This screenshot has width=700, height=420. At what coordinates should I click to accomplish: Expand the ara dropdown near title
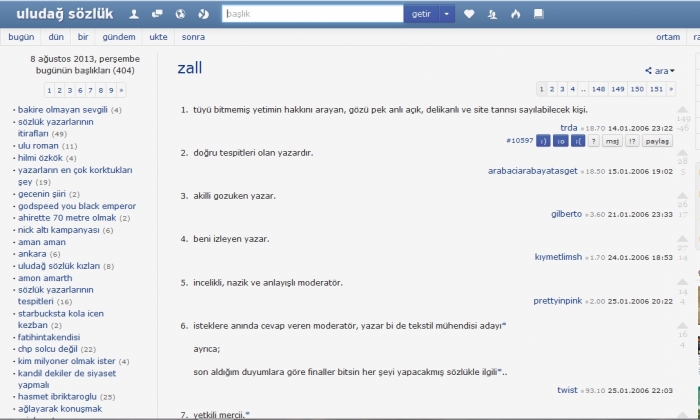(660, 71)
